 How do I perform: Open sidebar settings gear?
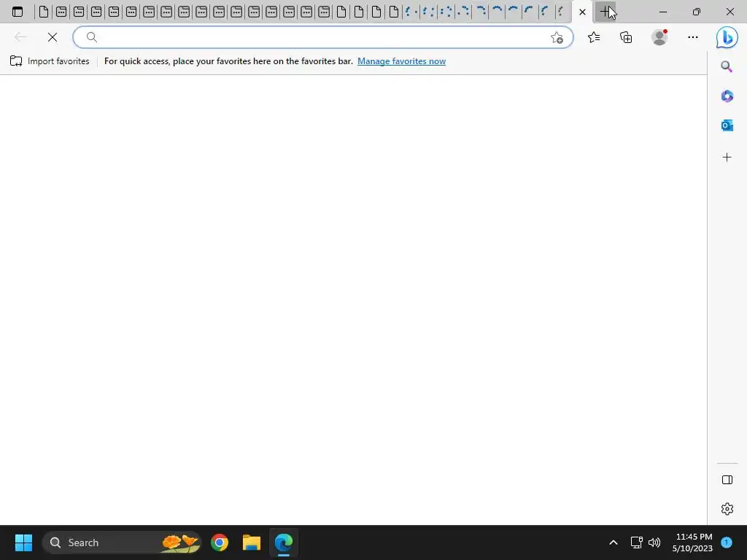coord(727,508)
